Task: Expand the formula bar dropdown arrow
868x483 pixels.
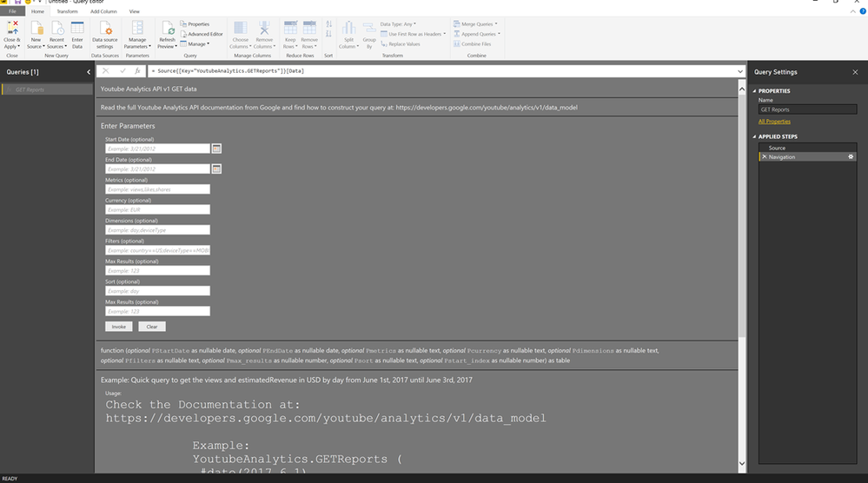Action: coord(740,71)
